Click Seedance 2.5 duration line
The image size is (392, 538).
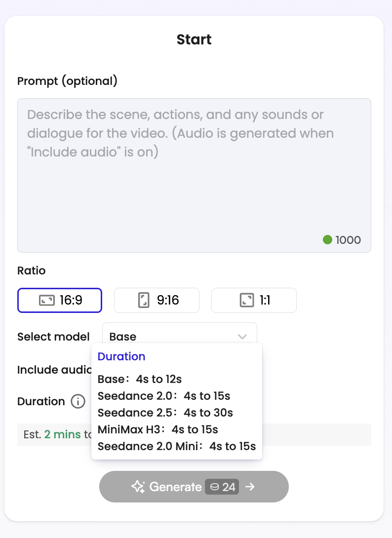coord(165,413)
